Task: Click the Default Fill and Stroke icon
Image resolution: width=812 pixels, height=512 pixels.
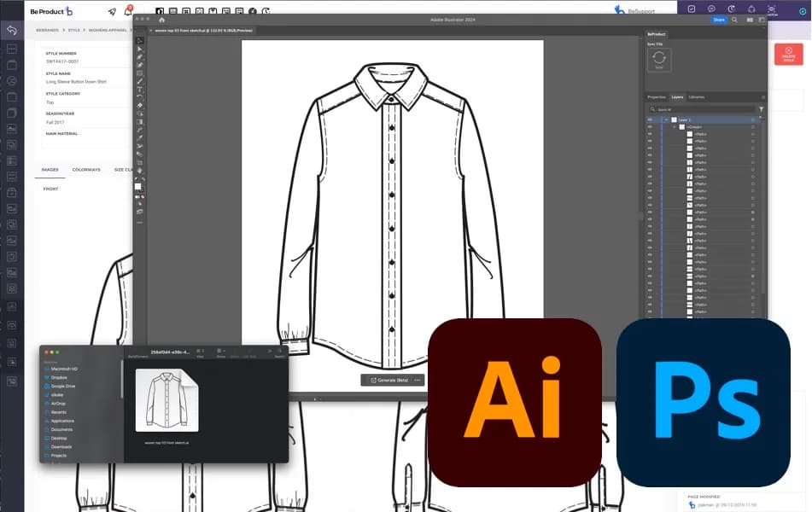Action: (x=137, y=179)
